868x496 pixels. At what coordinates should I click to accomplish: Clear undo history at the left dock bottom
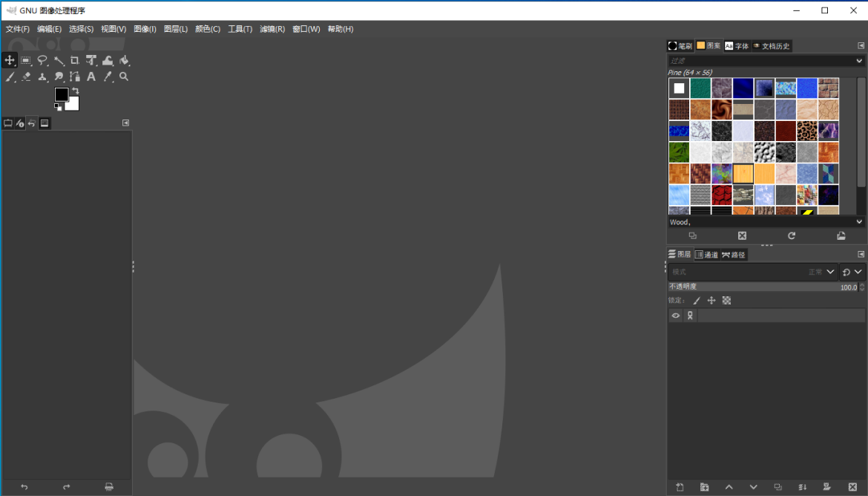tap(109, 487)
